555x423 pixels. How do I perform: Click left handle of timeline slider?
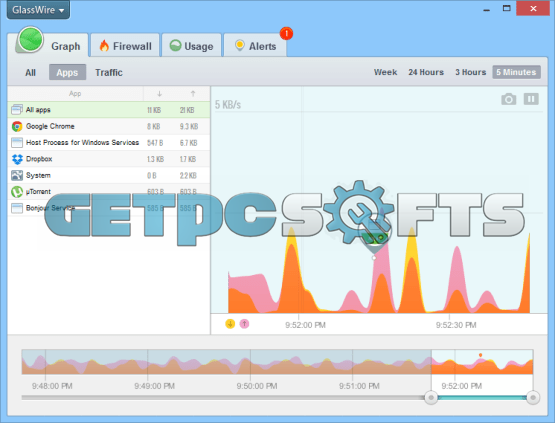point(431,398)
